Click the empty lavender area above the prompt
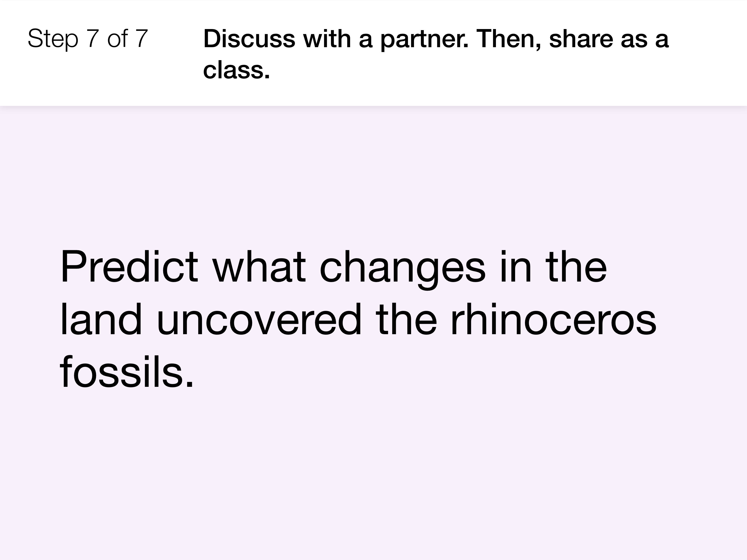 [374, 176]
